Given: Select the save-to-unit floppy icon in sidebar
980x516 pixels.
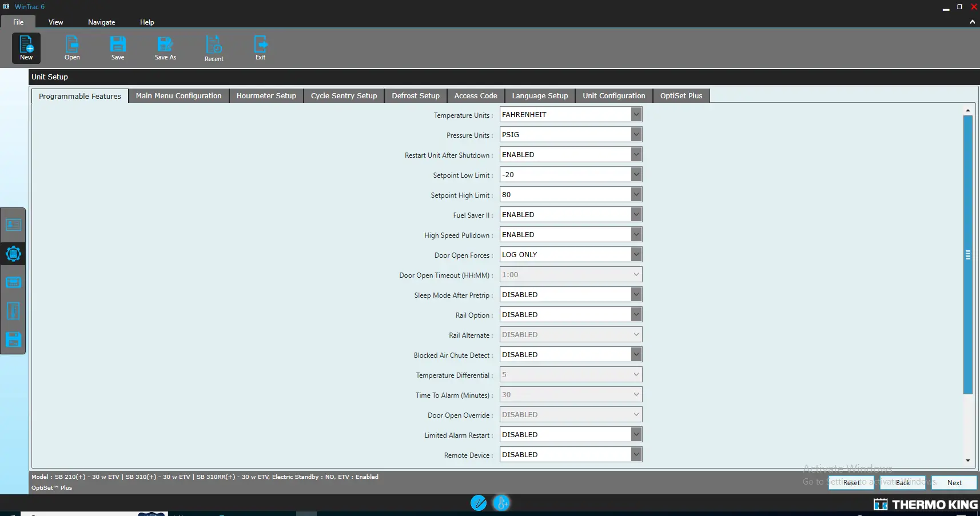Looking at the screenshot, I should click(x=13, y=339).
